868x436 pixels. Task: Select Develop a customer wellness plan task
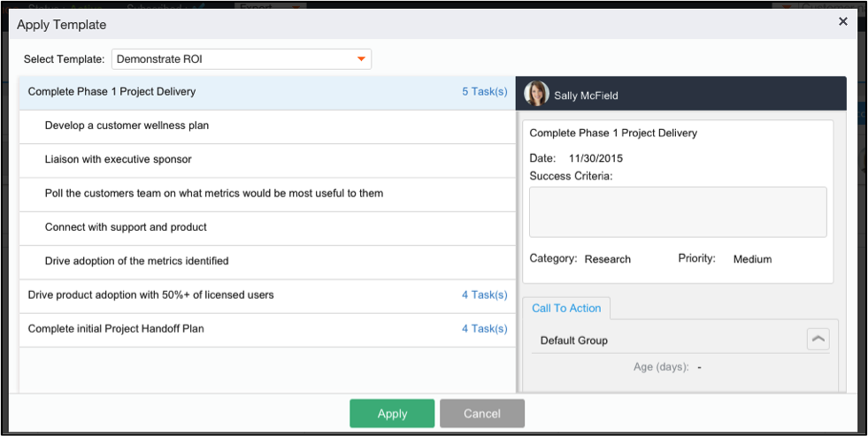click(x=127, y=126)
